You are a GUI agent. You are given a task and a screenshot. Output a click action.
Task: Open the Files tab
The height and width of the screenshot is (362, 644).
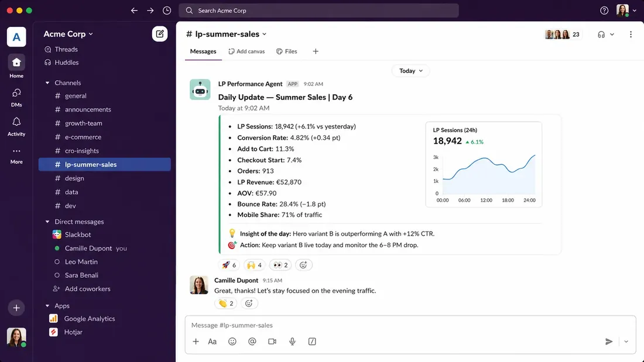(287, 51)
